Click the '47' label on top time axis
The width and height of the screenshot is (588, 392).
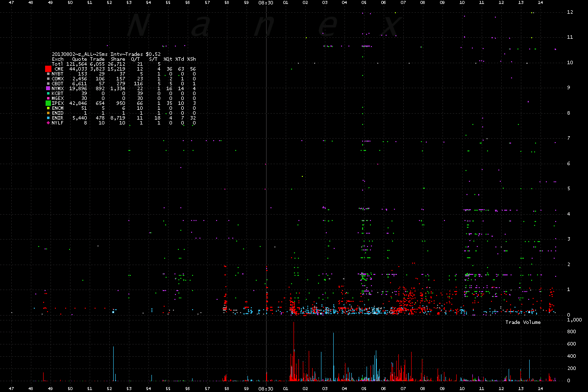tap(11, 3)
